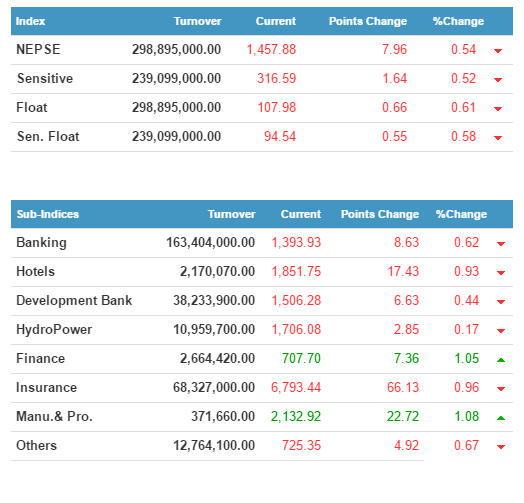Select the Finance sub-index name
This screenshot has height=503, width=524.
[x=40, y=358]
